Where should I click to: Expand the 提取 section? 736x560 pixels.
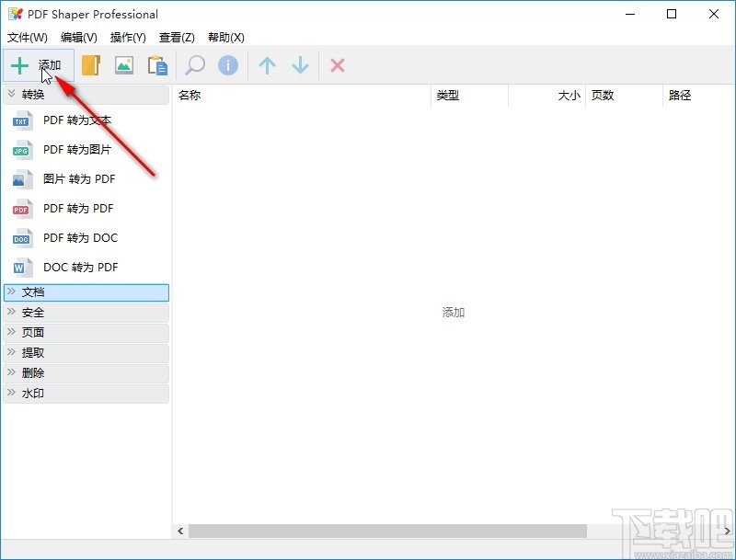point(86,353)
